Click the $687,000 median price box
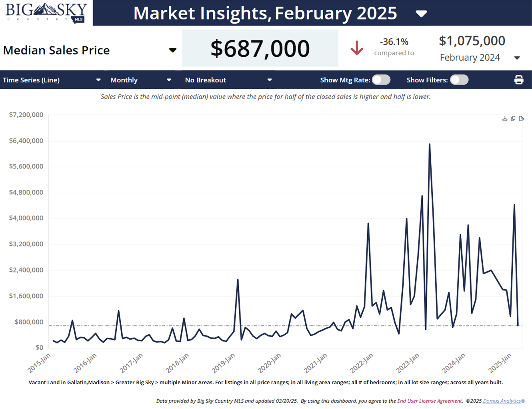This screenshot has height=409, width=532. point(260,48)
